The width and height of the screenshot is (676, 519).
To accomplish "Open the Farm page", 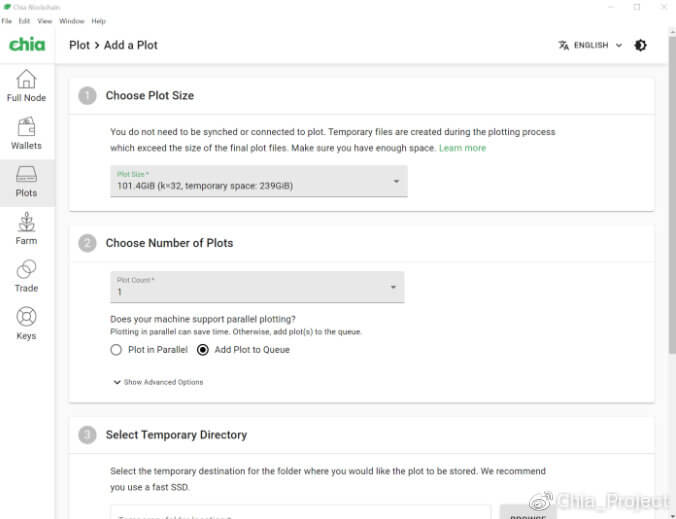I will [26, 229].
